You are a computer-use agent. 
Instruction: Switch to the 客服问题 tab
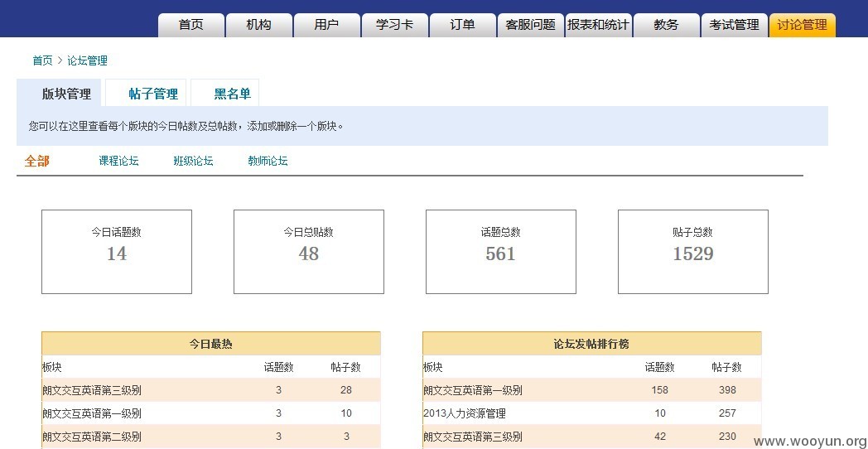tap(530, 25)
